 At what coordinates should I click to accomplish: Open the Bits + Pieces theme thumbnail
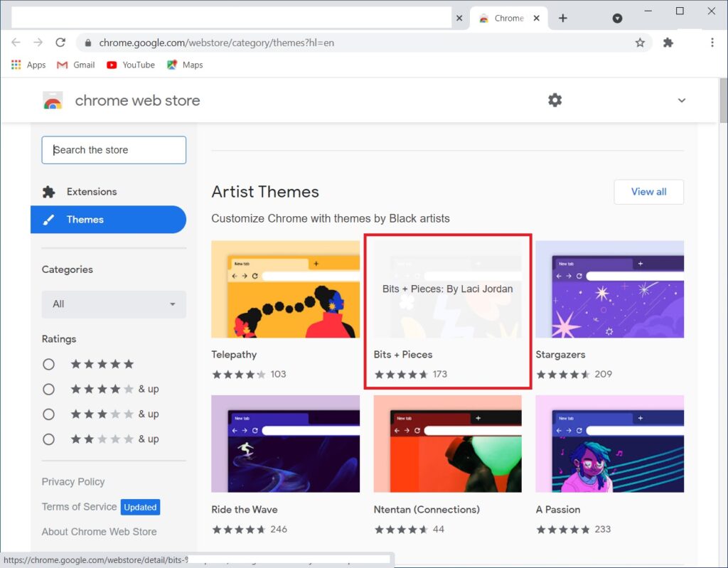(x=448, y=289)
